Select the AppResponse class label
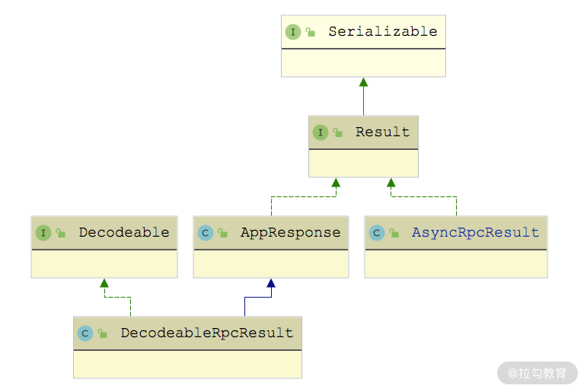This screenshot has width=587, height=392. [290, 233]
